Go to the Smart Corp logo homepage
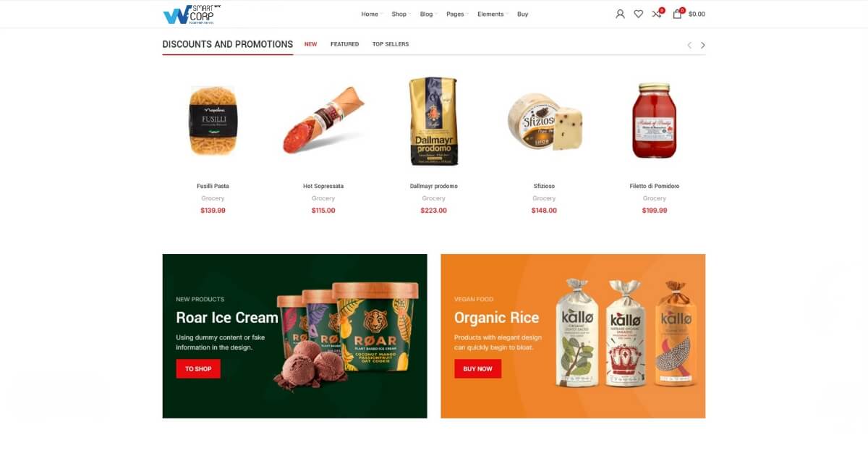 tap(192, 14)
